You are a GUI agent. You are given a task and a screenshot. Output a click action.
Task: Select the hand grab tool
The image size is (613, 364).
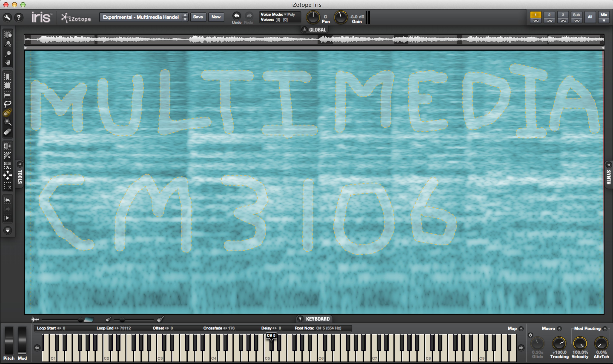point(8,63)
